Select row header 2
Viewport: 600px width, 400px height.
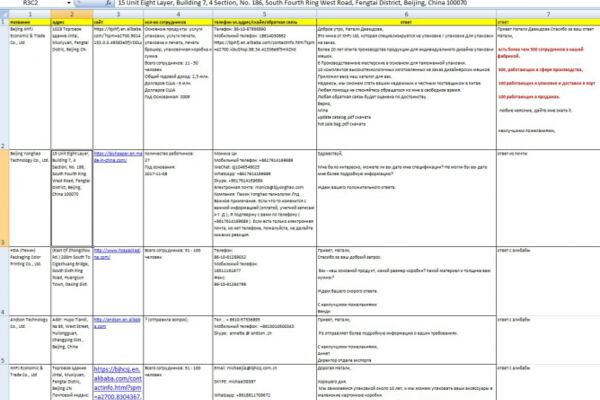click(4, 88)
